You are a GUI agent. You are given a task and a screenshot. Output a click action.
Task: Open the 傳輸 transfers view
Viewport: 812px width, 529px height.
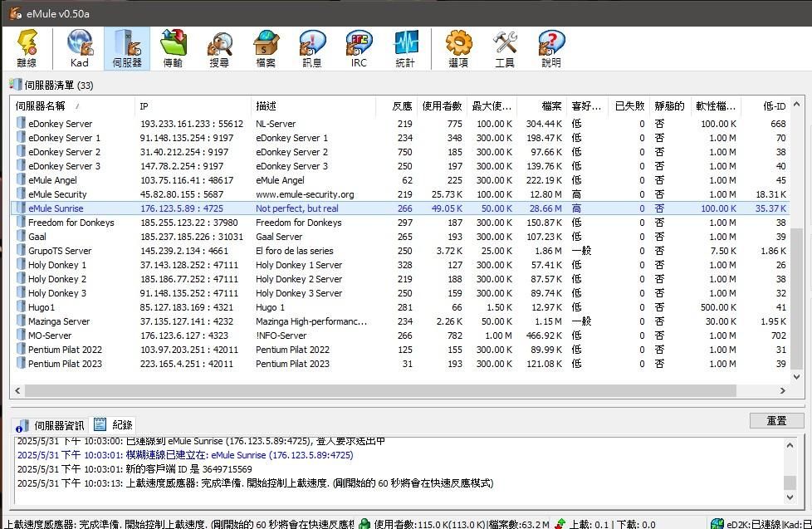173,48
